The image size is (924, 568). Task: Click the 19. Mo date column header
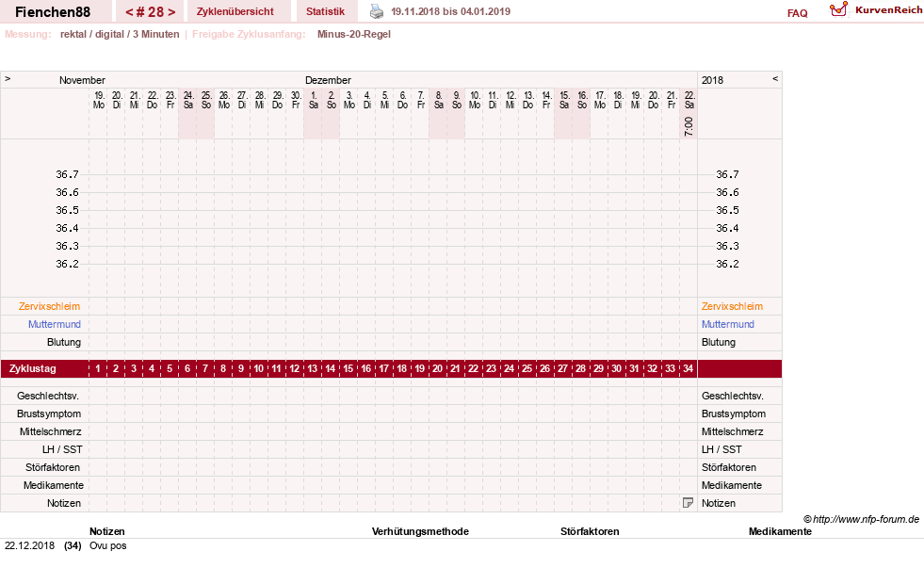pos(99,100)
